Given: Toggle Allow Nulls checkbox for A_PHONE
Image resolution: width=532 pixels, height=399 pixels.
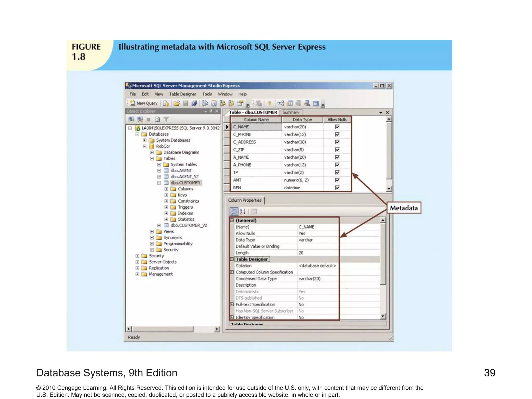Looking at the screenshot, I should 337,165.
